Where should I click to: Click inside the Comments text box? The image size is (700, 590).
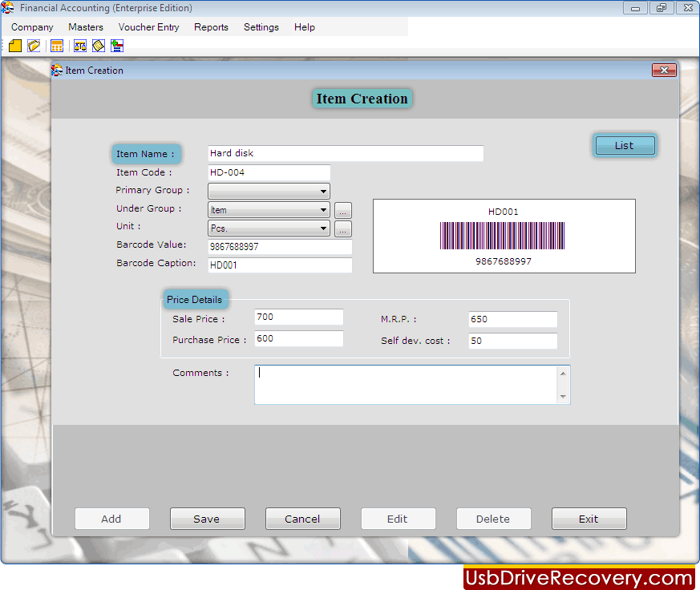pos(406,385)
